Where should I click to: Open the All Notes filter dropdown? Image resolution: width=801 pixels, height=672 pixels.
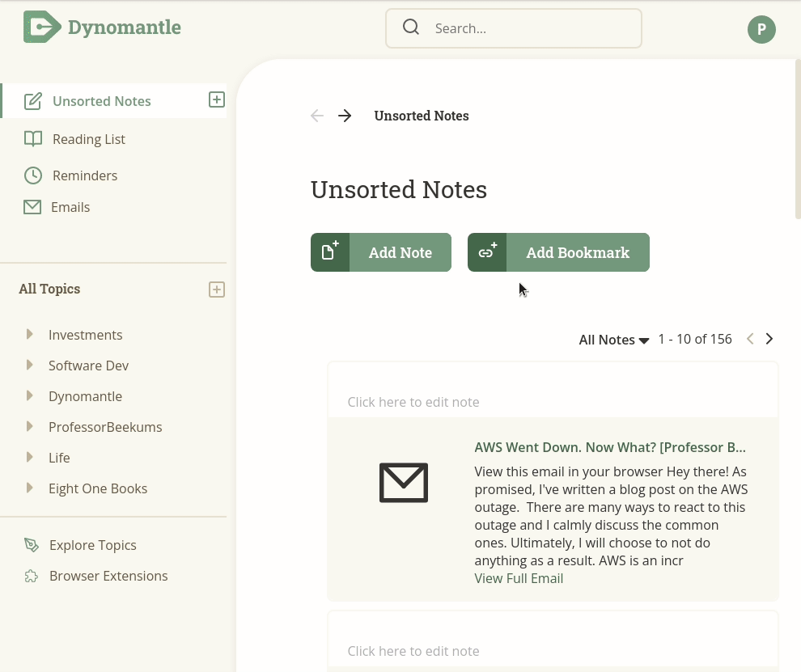point(613,340)
